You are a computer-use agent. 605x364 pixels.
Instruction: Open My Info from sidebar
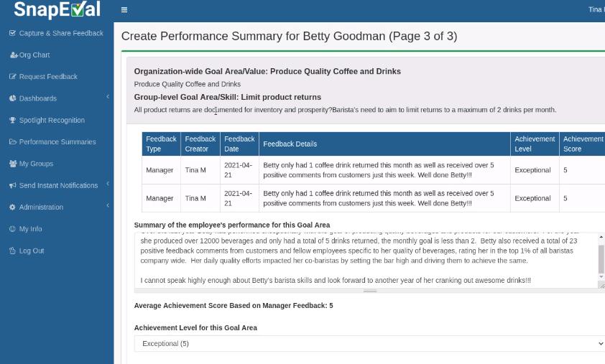click(30, 229)
